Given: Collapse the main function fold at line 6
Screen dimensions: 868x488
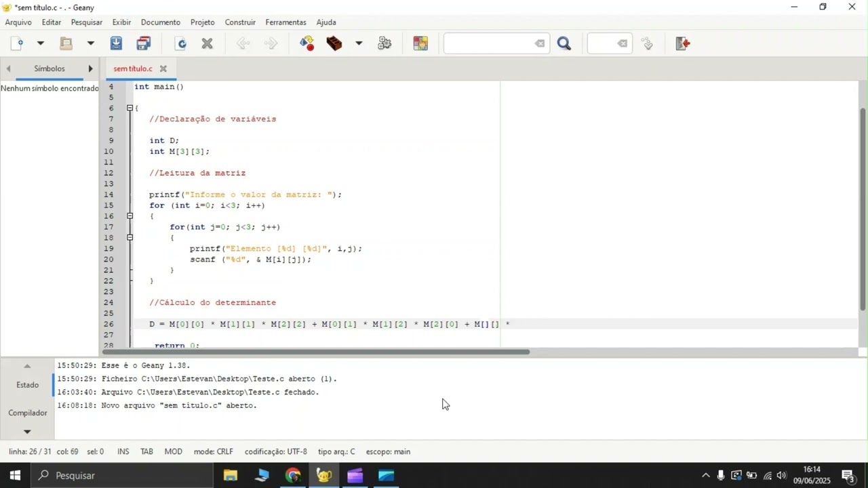Looking at the screenshot, I should (x=130, y=108).
